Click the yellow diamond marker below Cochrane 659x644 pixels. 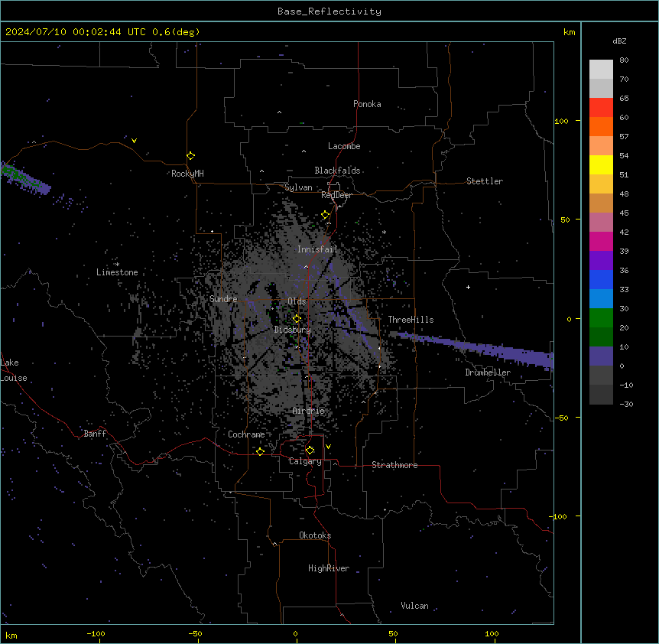coord(260,451)
